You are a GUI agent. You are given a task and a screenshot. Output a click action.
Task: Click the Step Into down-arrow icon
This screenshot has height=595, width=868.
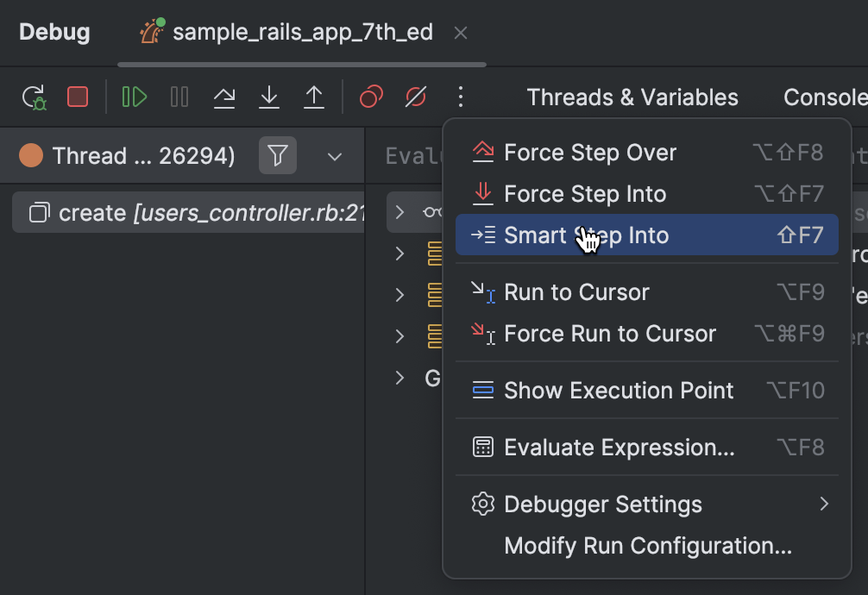click(x=269, y=97)
